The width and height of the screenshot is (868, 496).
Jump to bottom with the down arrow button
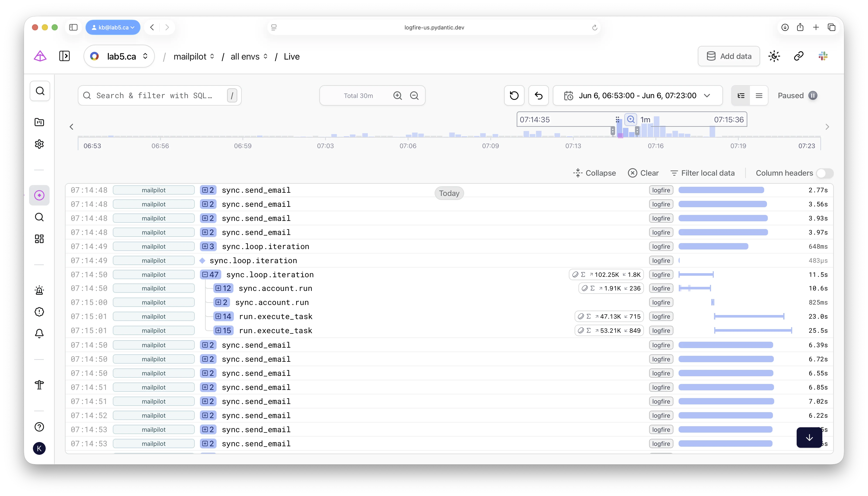click(x=809, y=438)
